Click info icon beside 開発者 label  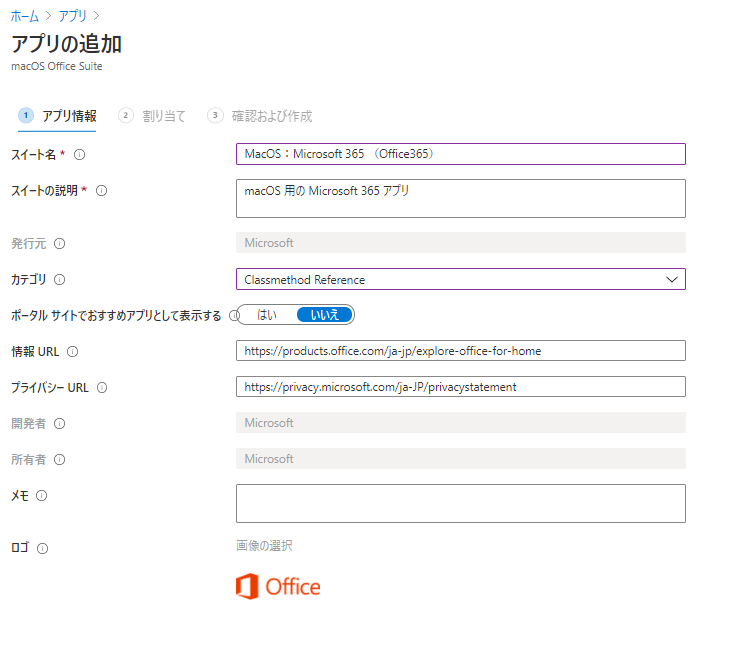(59, 424)
